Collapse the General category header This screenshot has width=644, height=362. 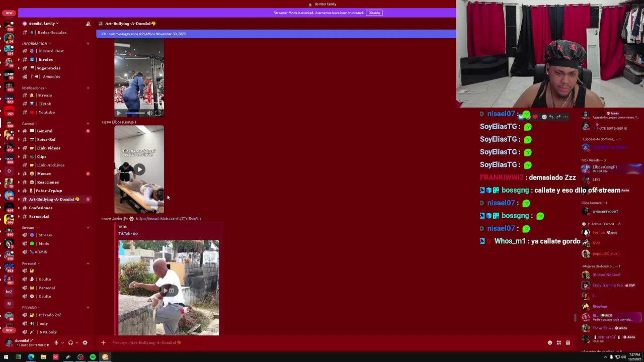click(x=28, y=124)
